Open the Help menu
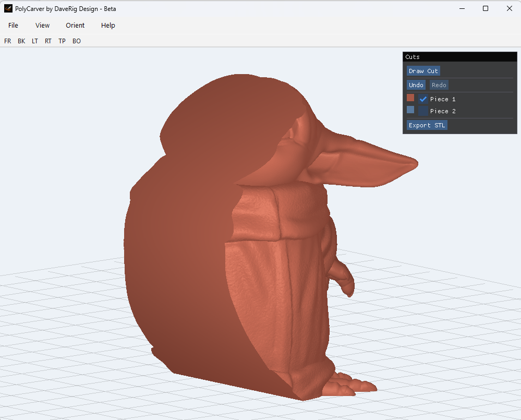This screenshot has height=420, width=521. pyautogui.click(x=108, y=25)
